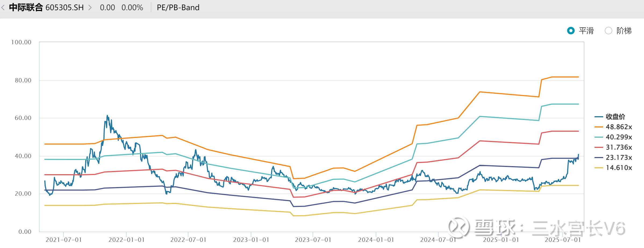
Task: Click the 中际联合 stock name
Action: (x=26, y=8)
